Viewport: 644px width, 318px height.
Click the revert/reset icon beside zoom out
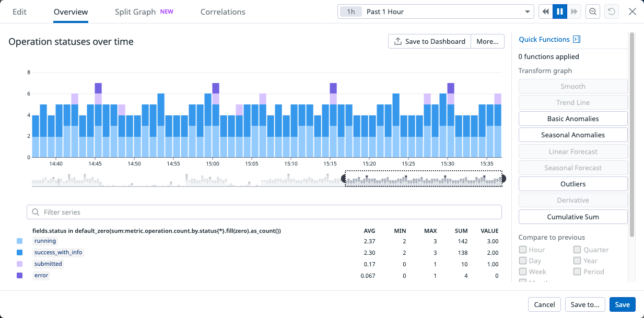[x=611, y=11]
